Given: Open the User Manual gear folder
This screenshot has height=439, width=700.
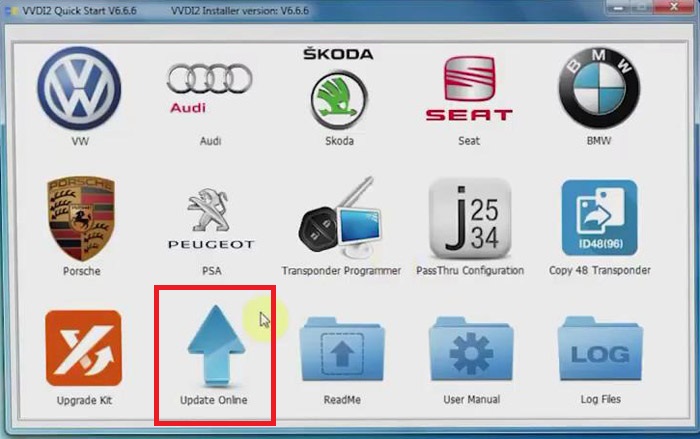Looking at the screenshot, I should coord(471,348).
